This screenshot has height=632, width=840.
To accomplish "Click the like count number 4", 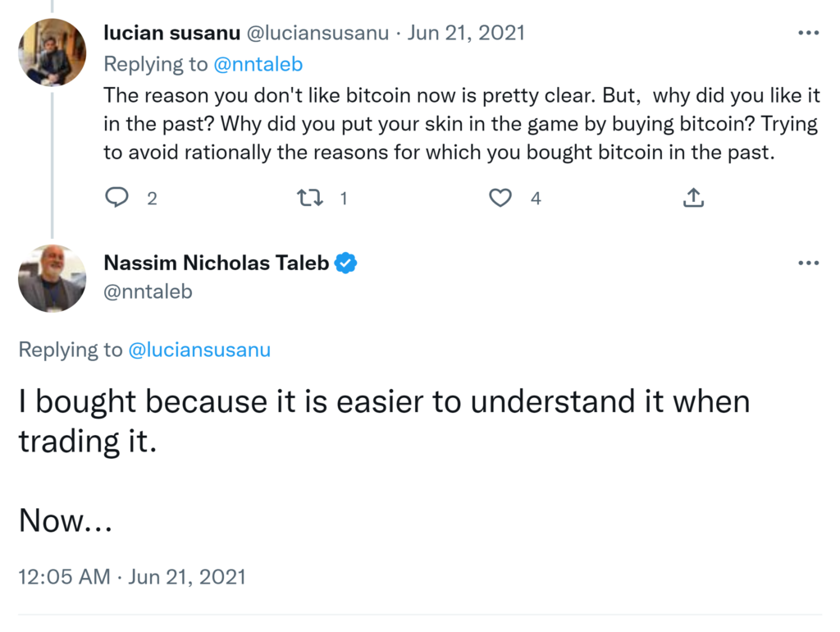I will (536, 198).
